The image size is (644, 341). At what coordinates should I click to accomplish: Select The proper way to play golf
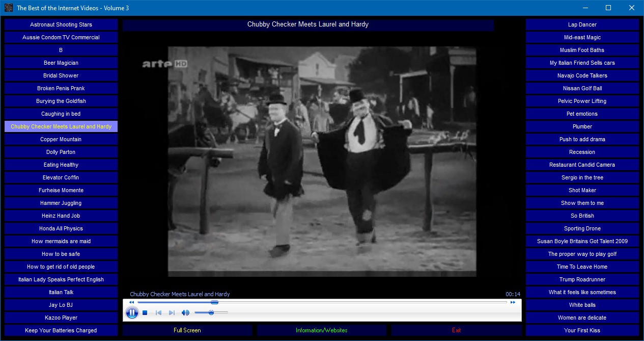(x=582, y=254)
